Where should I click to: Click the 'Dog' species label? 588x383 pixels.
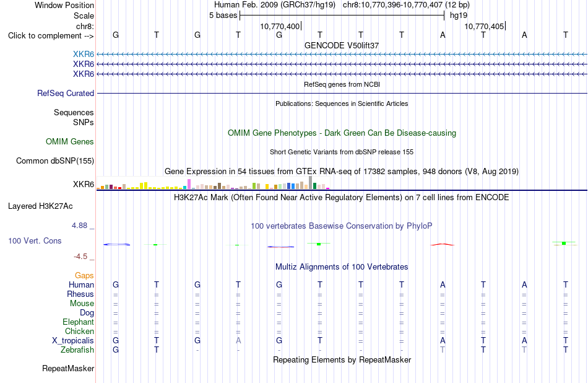87,313
